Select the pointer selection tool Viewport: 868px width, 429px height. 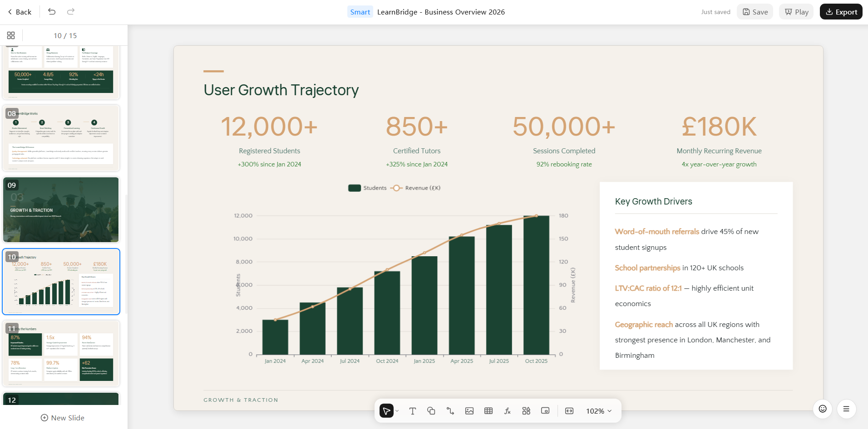click(386, 411)
